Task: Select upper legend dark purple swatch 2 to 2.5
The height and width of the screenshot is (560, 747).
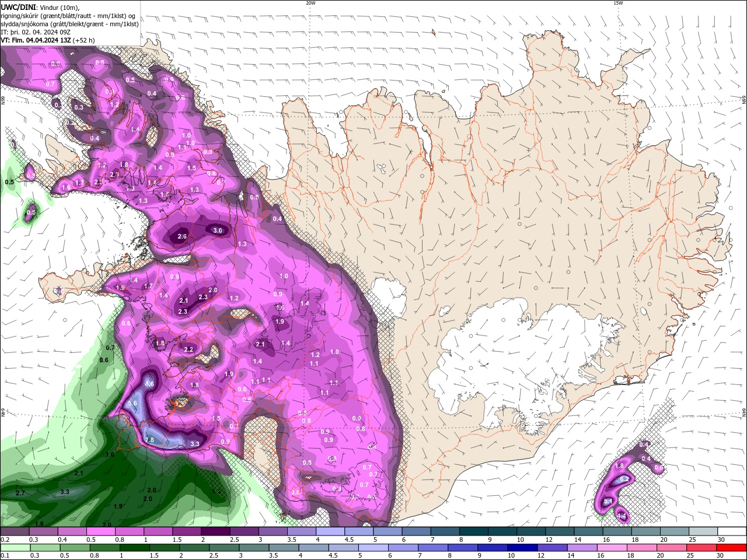Action: [x=215, y=531]
